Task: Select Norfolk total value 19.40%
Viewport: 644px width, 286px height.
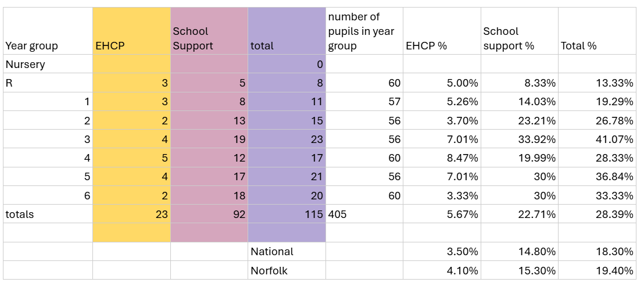Action: (x=597, y=270)
